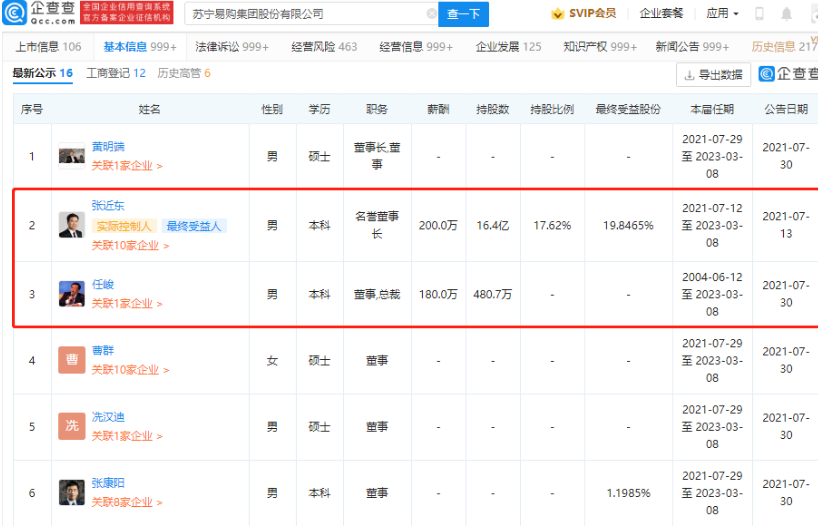Click the Qcc.com 企查查 logo

point(39,14)
